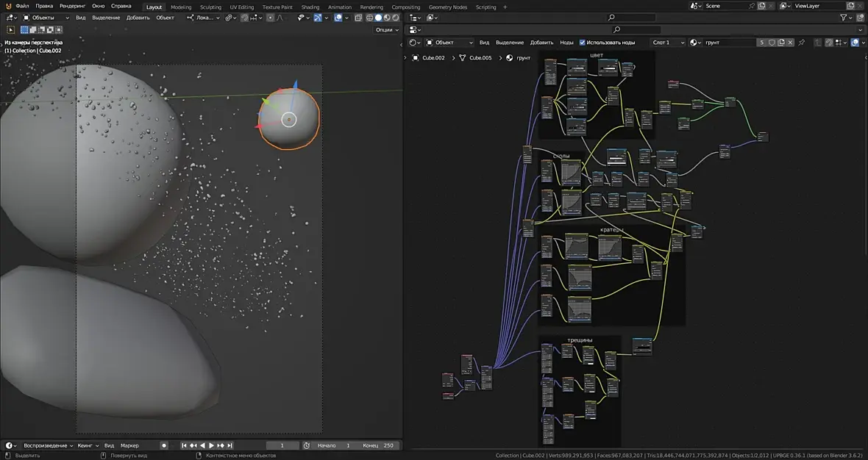The image size is (868, 460).
Task: Open the Слот 1 dropdown
Action: [668, 43]
